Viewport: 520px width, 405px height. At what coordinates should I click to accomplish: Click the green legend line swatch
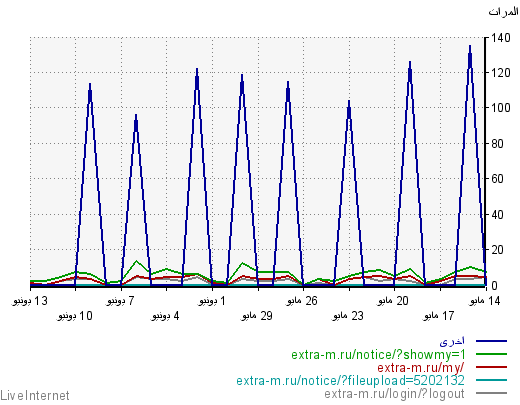[x=491, y=354]
